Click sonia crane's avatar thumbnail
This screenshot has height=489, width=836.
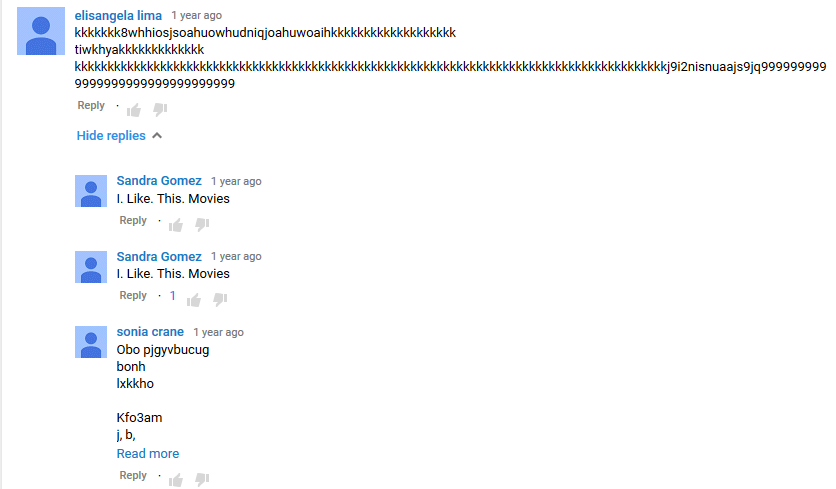(91, 342)
